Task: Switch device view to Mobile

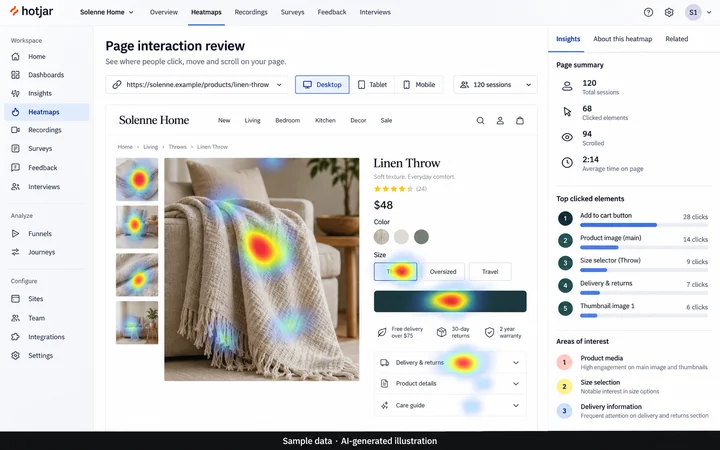Action: coord(419,84)
